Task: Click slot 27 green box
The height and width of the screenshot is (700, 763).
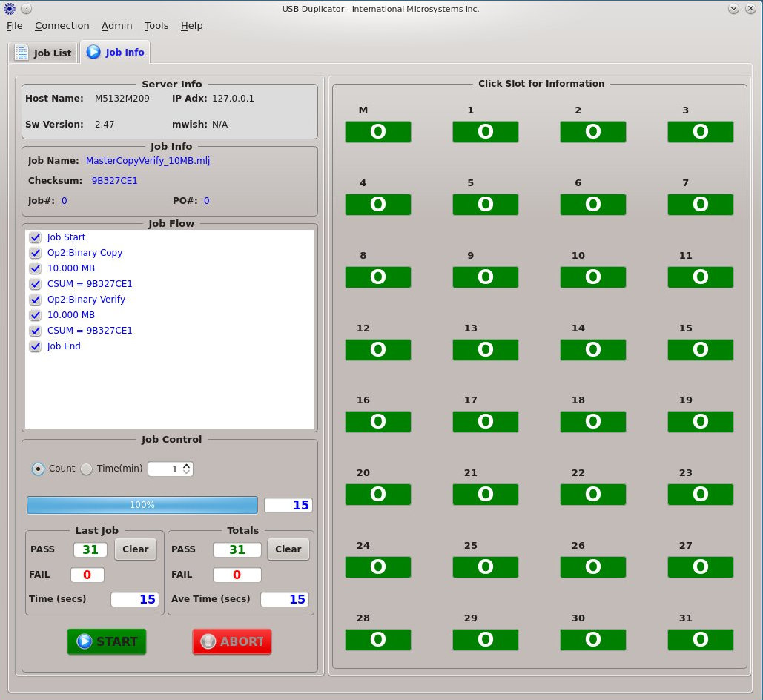Action: click(x=700, y=567)
